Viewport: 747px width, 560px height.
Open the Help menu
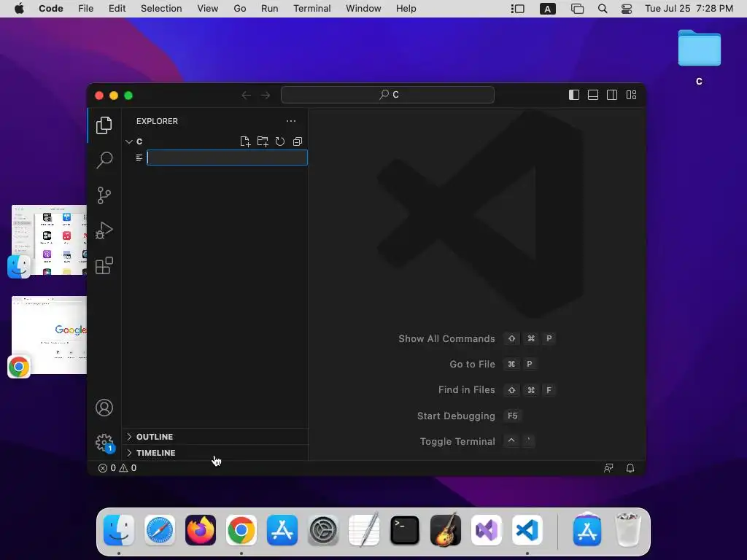coord(406,9)
